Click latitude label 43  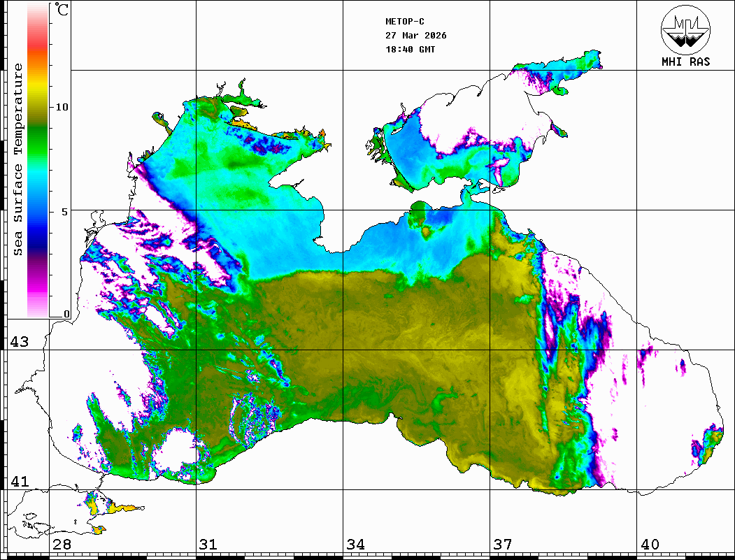(18, 342)
